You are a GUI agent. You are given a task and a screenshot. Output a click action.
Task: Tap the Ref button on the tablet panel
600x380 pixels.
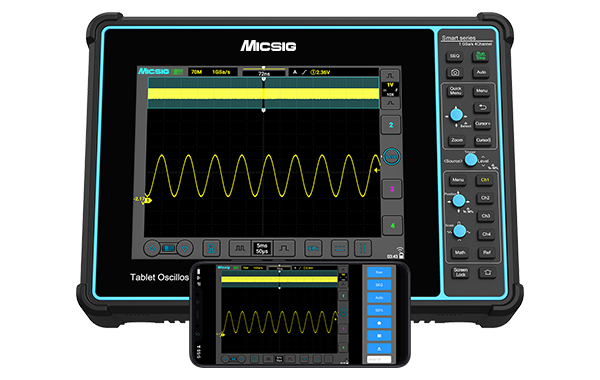pos(487,253)
